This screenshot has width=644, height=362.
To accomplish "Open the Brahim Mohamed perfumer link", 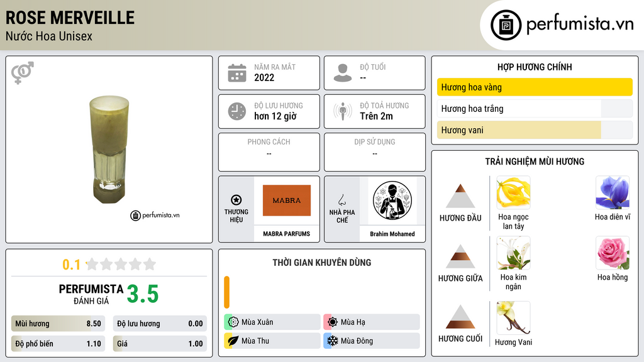I will [x=392, y=234].
